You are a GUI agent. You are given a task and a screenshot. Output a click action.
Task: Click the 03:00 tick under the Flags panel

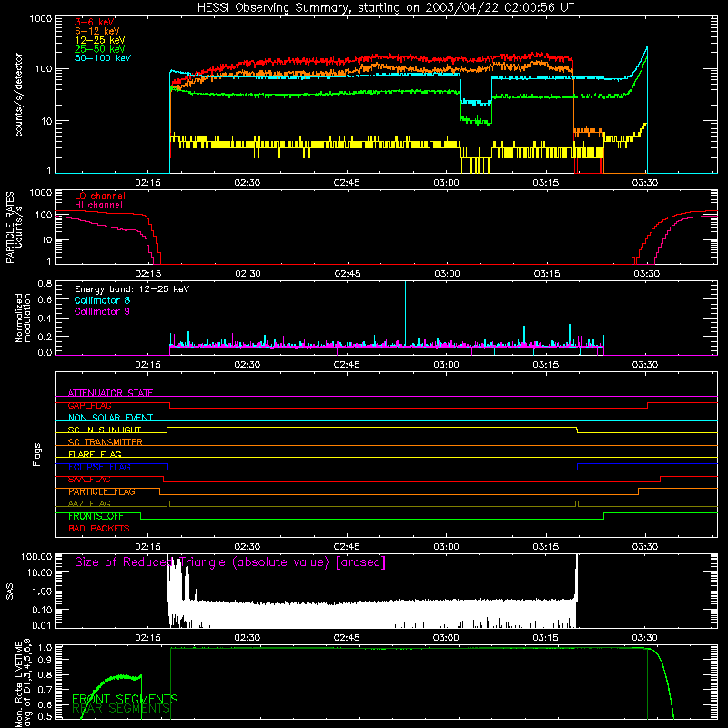[446, 547]
